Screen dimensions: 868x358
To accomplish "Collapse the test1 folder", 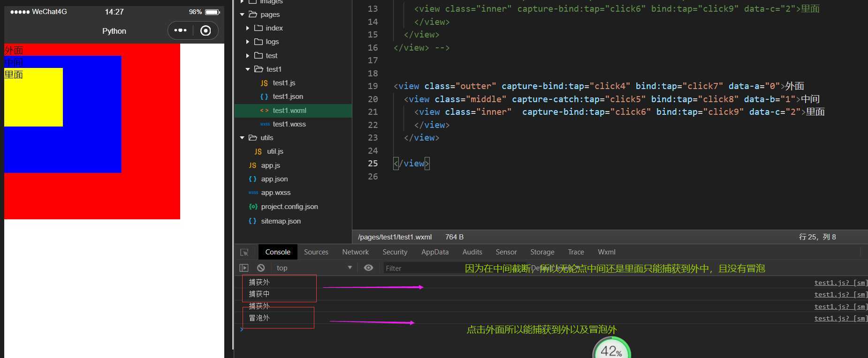I will (248, 69).
